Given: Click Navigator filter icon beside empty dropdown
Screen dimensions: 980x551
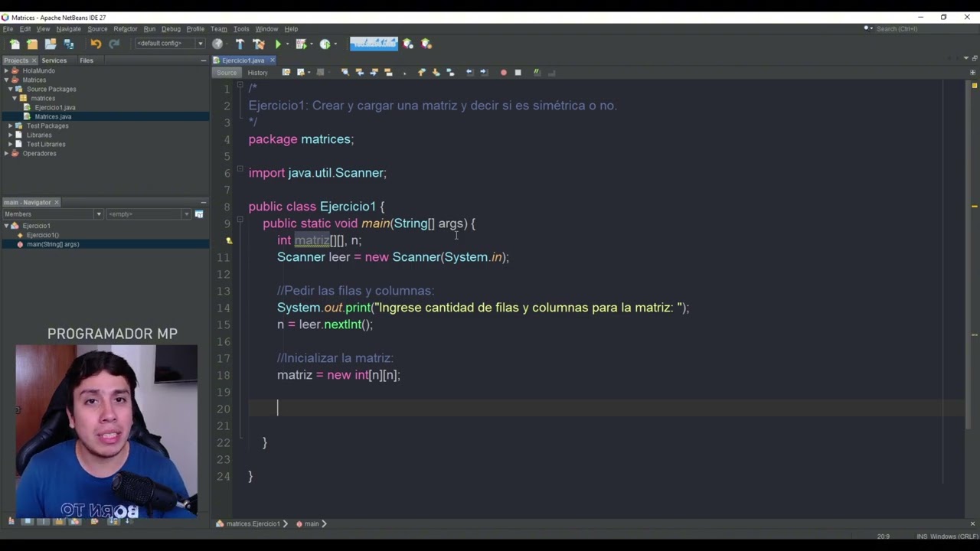Looking at the screenshot, I should (x=199, y=214).
